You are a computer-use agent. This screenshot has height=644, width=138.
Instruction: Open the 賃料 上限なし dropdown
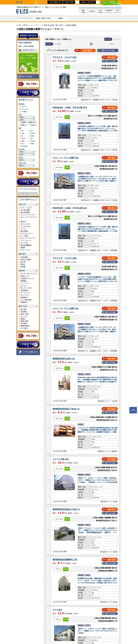coord(27,120)
